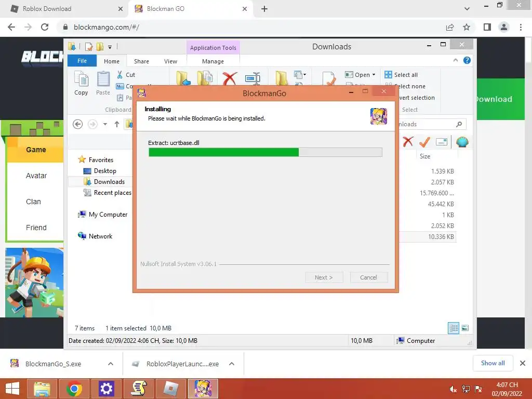Click the New folder icon in ribbon
This screenshot has height=399, width=532.
click(x=281, y=78)
